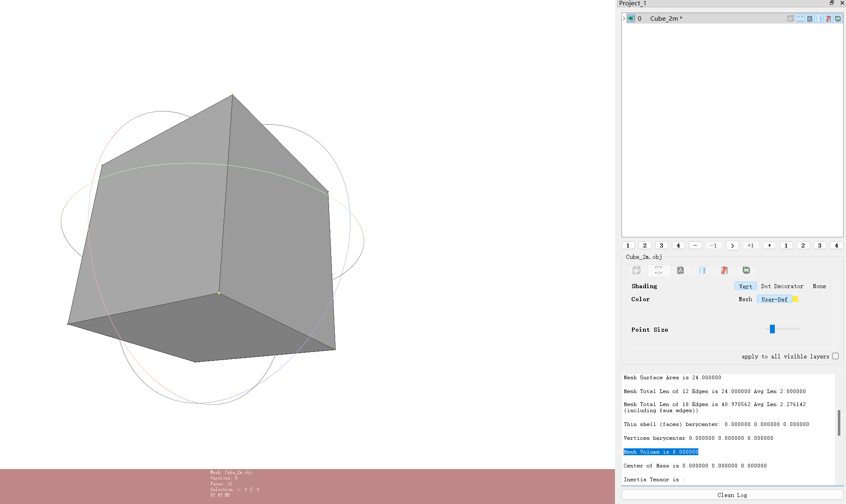
Task: Choose Dot Decorator shading option
Action: (x=782, y=286)
